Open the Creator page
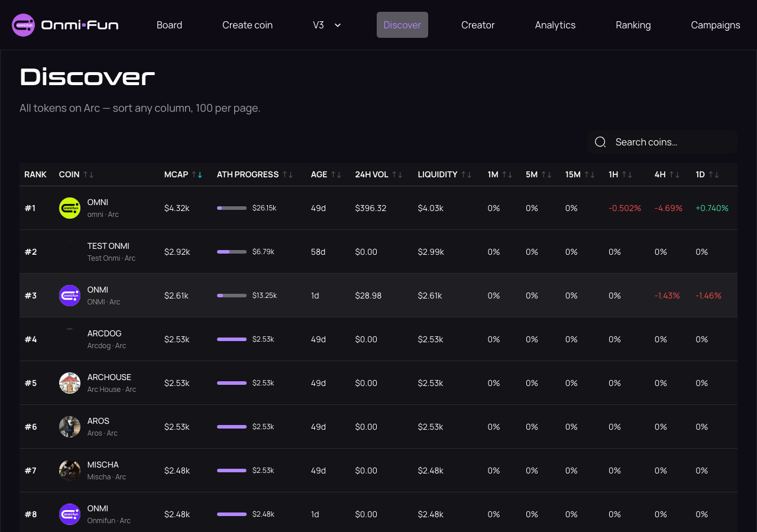Screen dimensions: 757x532 point(478,25)
